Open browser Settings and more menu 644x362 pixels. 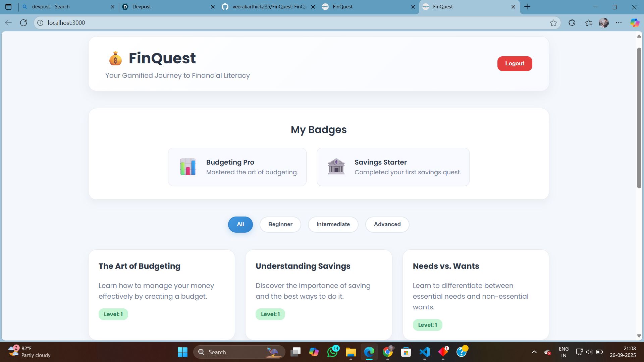[x=619, y=23]
